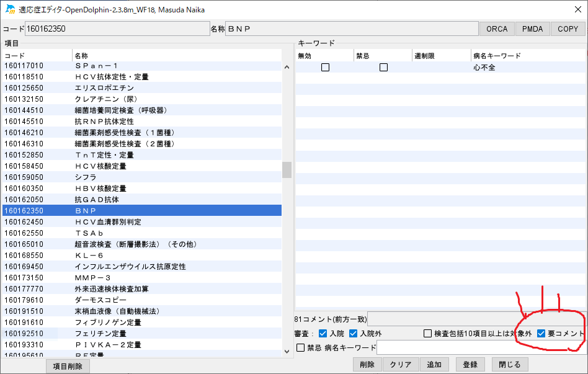
Task: Select the ＨＣＶ核酸定量 row
Action: 142,166
